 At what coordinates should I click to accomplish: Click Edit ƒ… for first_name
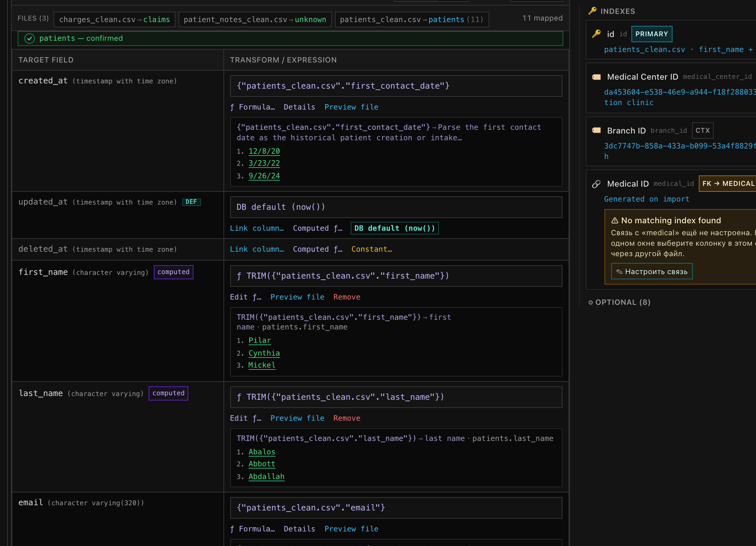coord(246,297)
